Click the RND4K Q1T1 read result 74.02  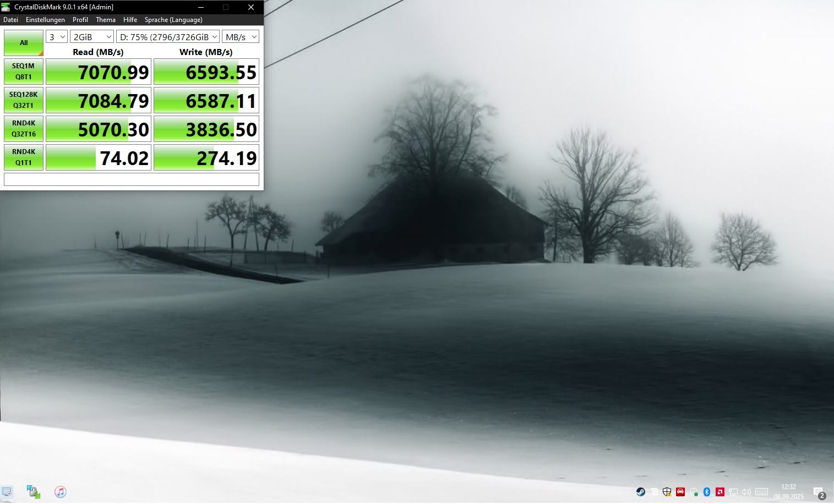click(99, 158)
